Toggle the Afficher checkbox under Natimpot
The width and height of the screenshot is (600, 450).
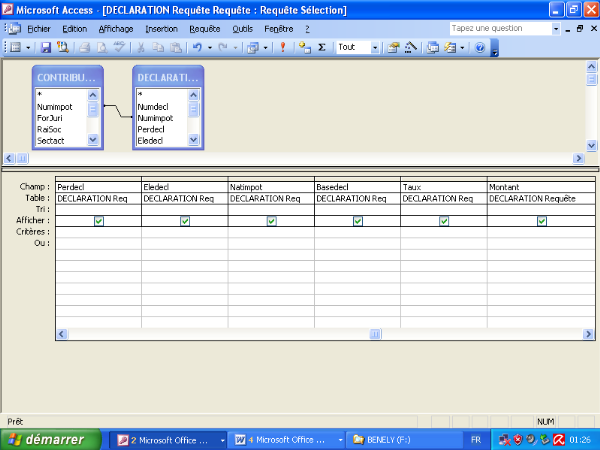271,221
